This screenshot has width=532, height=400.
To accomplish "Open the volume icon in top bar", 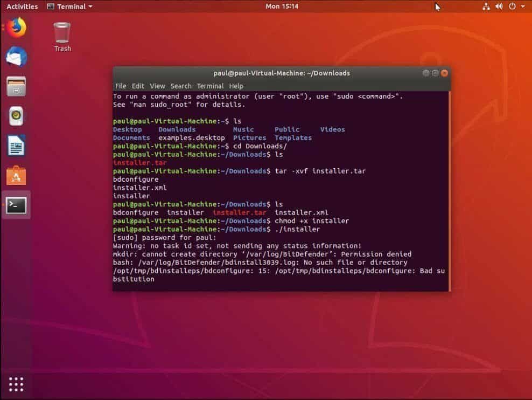I will [499, 6].
